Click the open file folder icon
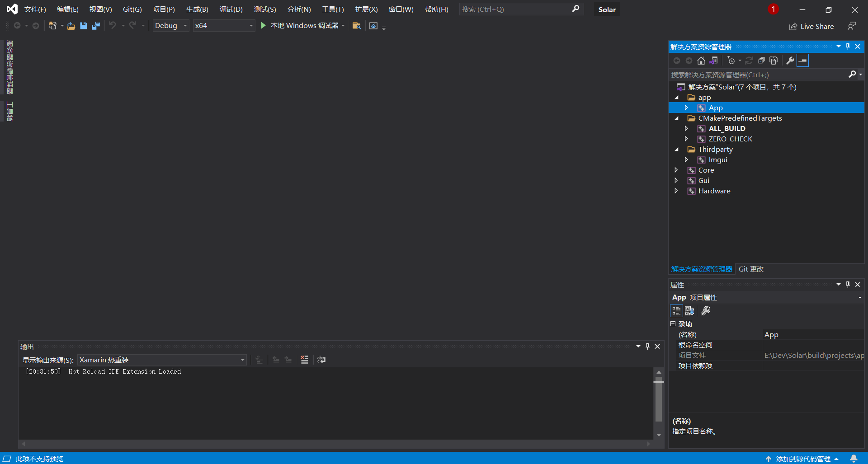This screenshot has height=464, width=868. point(71,26)
